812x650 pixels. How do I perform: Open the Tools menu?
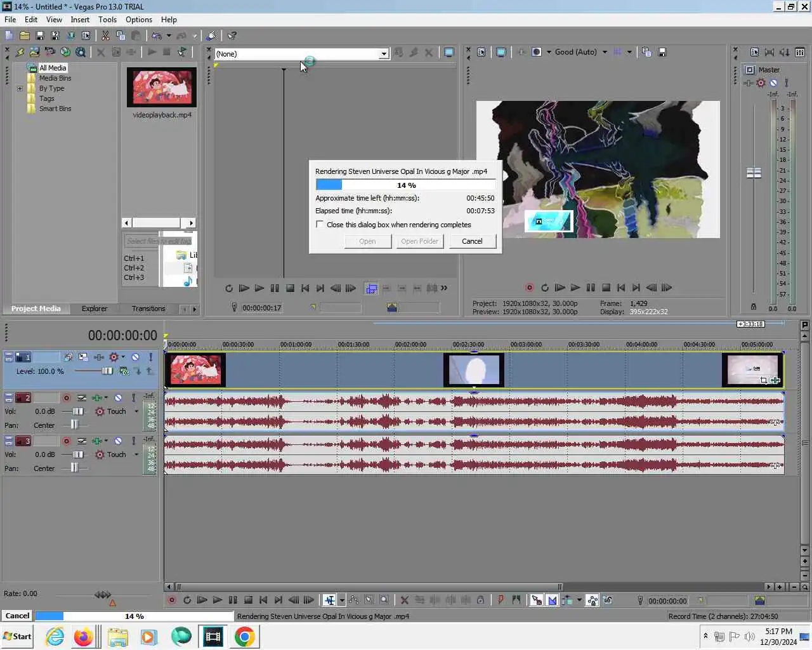107,20
